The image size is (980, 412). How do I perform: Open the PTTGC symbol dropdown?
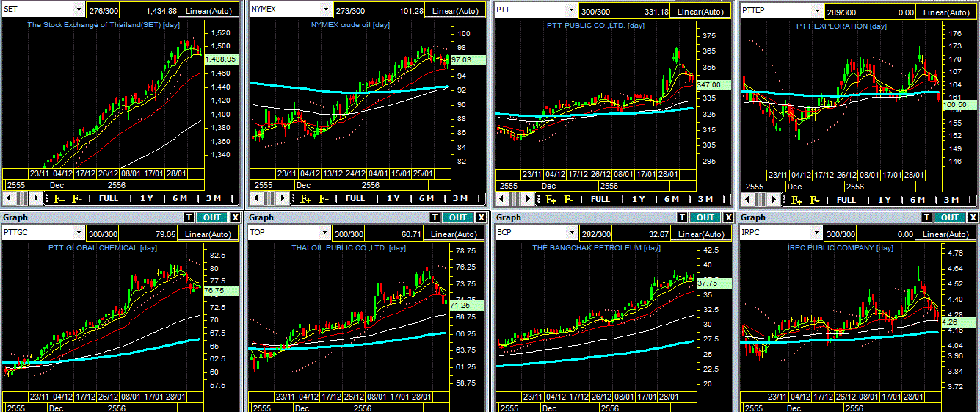tap(79, 233)
